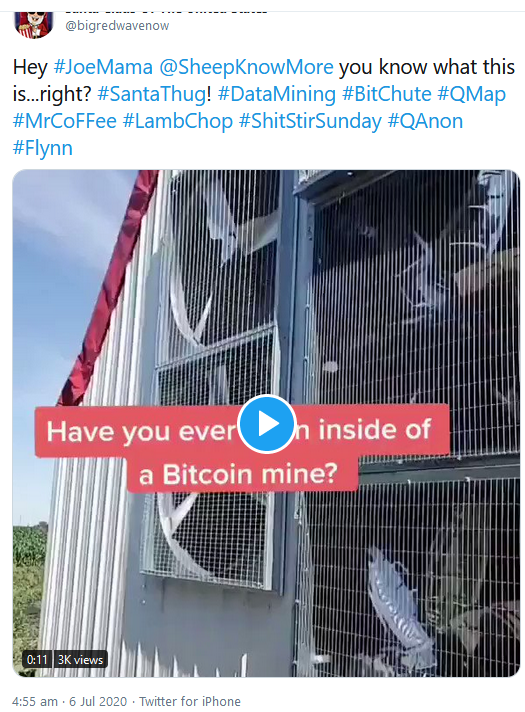
Task: Open the @SheepKnowMore mention
Action: 246,67
